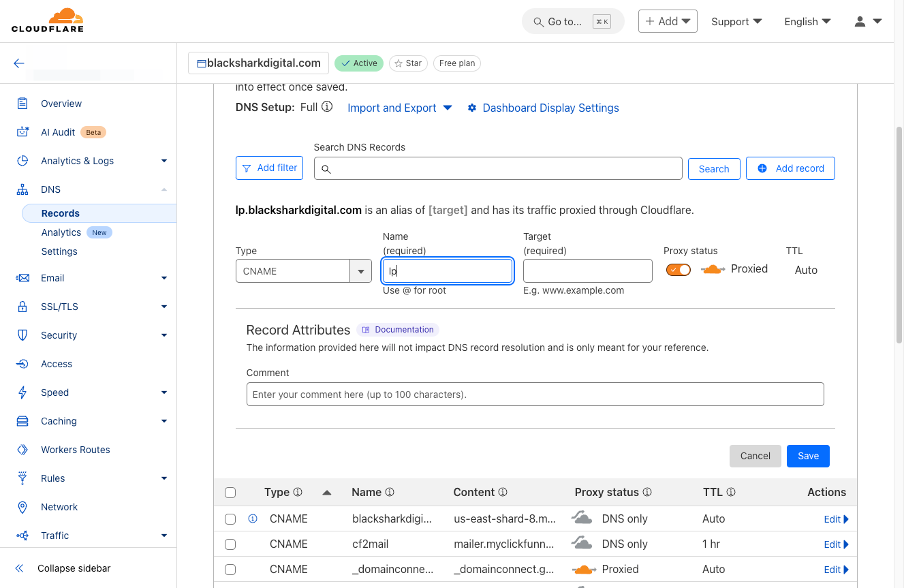Check the select-all records checkbox
The width and height of the screenshot is (904, 588).
click(230, 493)
